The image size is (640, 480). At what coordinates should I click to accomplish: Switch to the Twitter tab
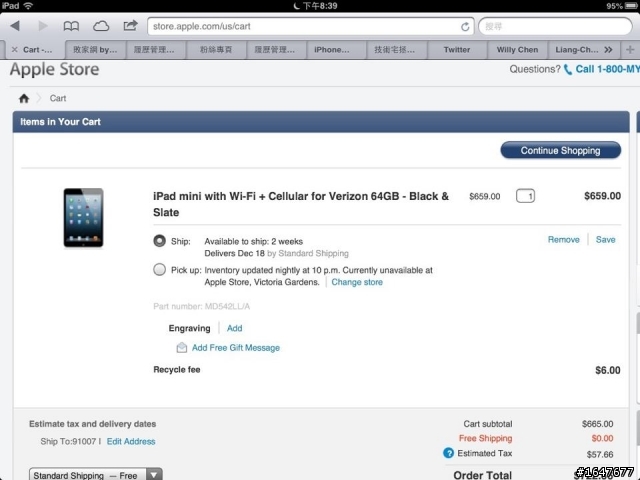pos(457,50)
